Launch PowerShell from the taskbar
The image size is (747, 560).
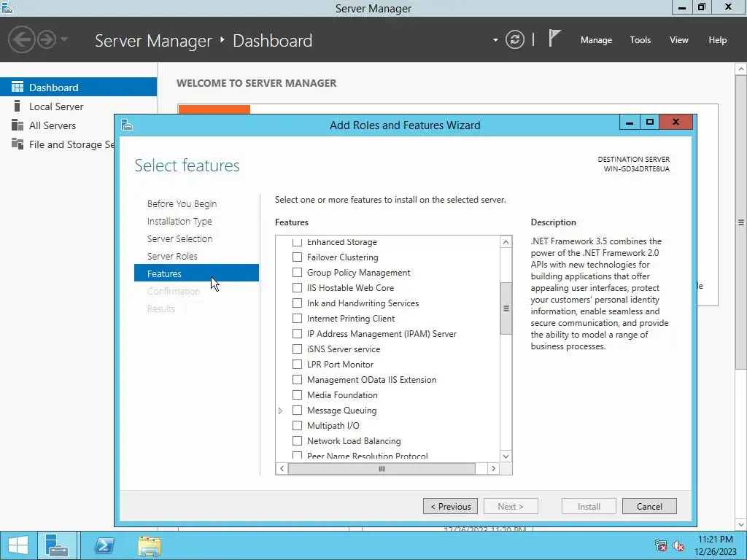click(104, 545)
